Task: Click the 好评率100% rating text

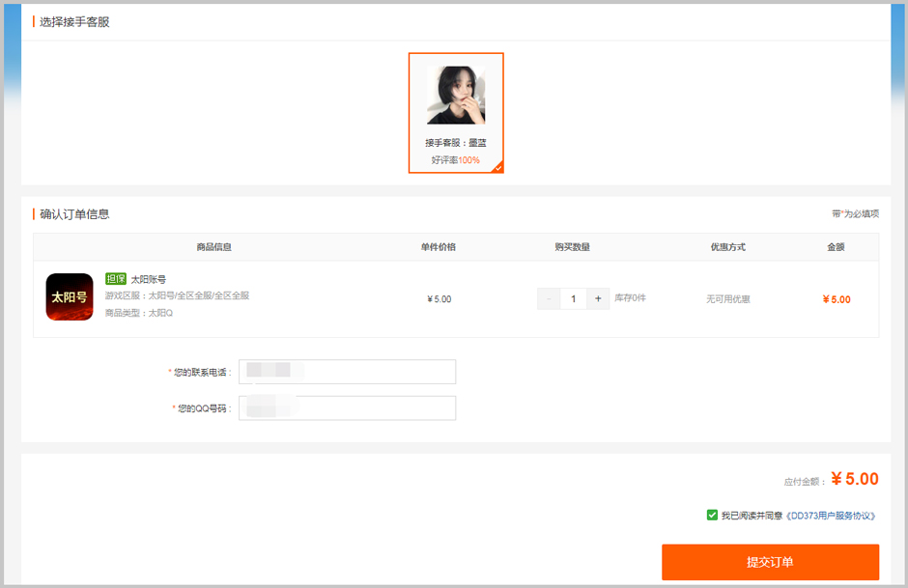Action: 456,160
